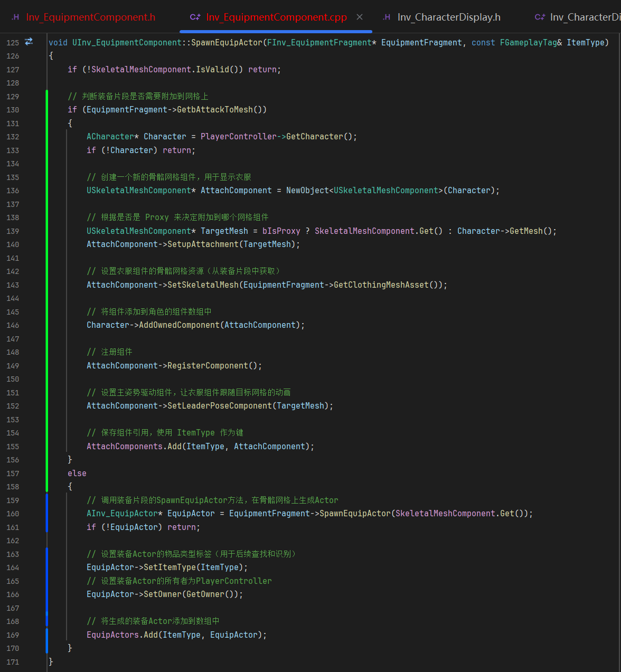Click the blue change marker beside line 160
The width and height of the screenshot is (621, 672).
47,514
